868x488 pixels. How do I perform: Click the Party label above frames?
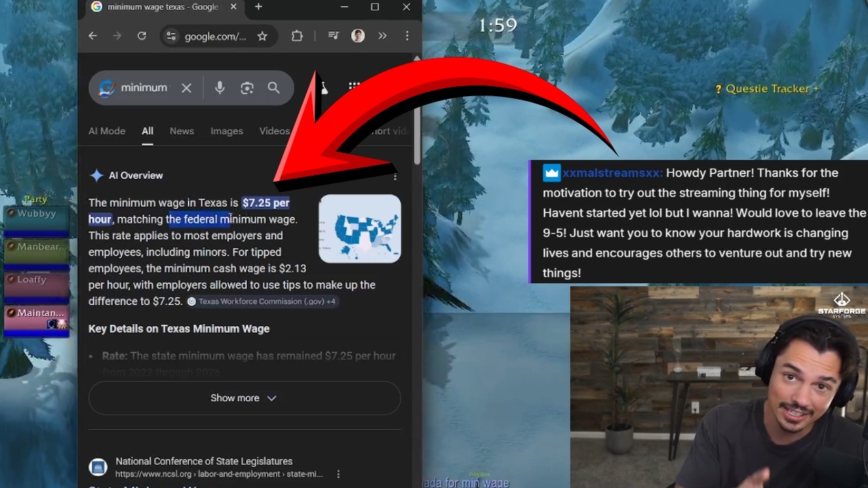pos(35,199)
